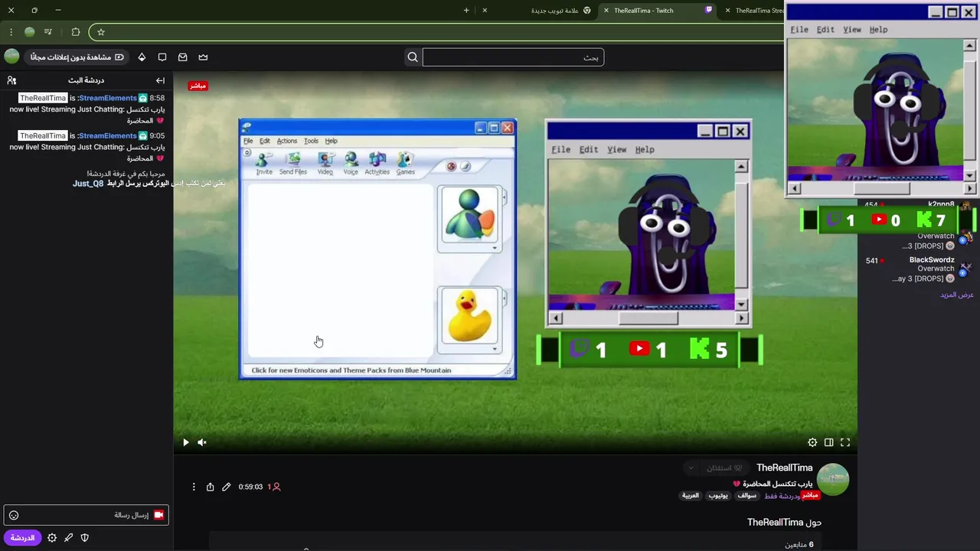Click the browser extensions puzzle icon

coord(75,32)
